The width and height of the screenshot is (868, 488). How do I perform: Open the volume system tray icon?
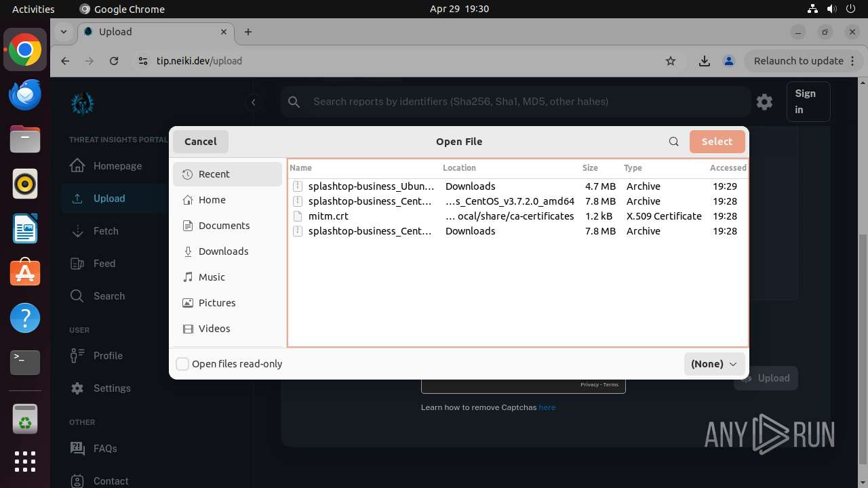(x=831, y=9)
